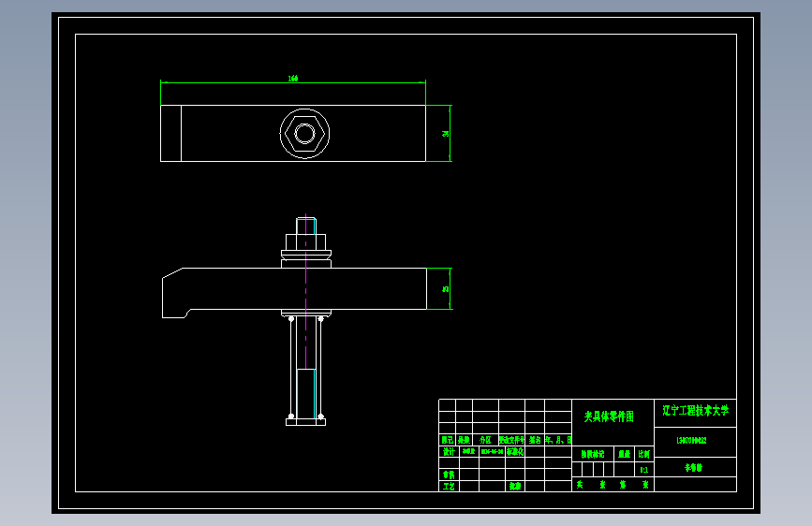812x526 pixels.
Task: Click the vertical dimension text beside side view
Action: (446, 289)
